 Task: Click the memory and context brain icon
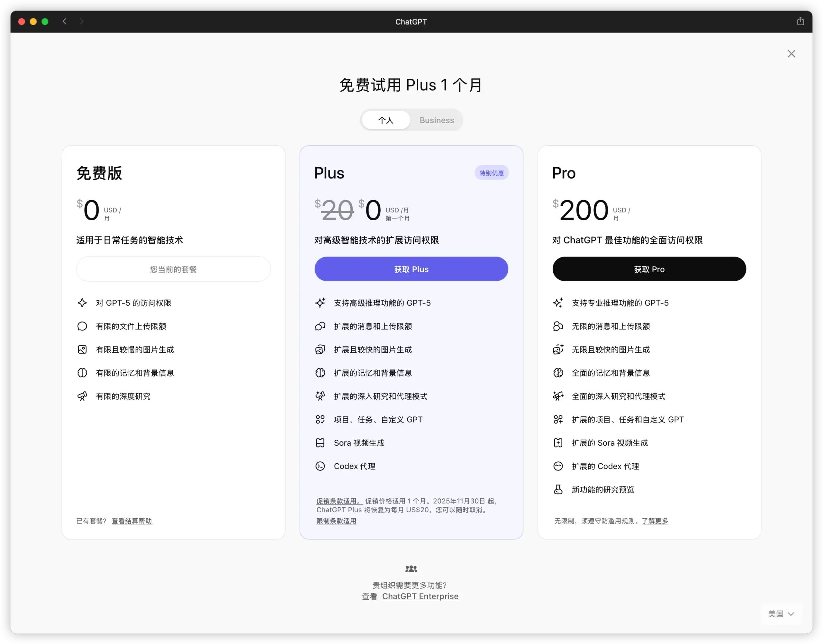coord(320,373)
